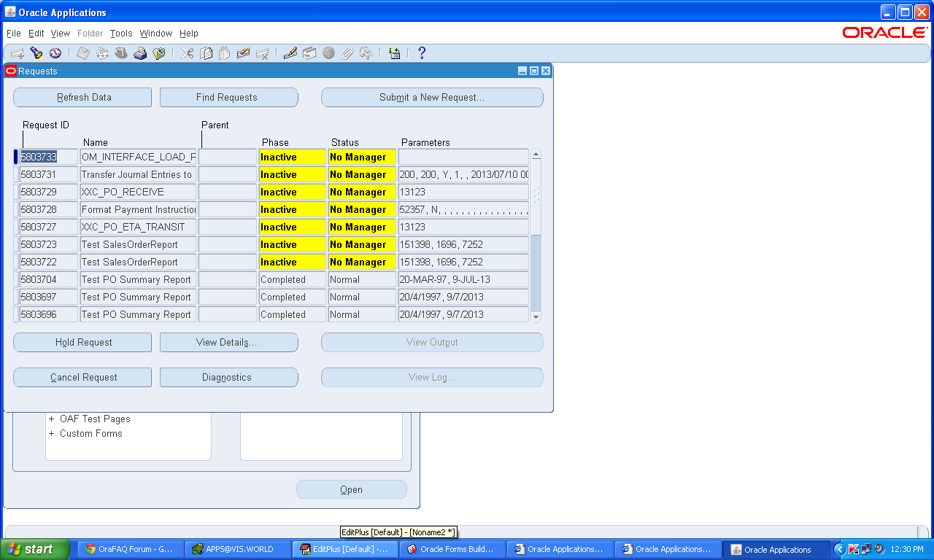Select Request ID field 5803729
Viewport: 934px width, 560px height.
tap(49, 192)
